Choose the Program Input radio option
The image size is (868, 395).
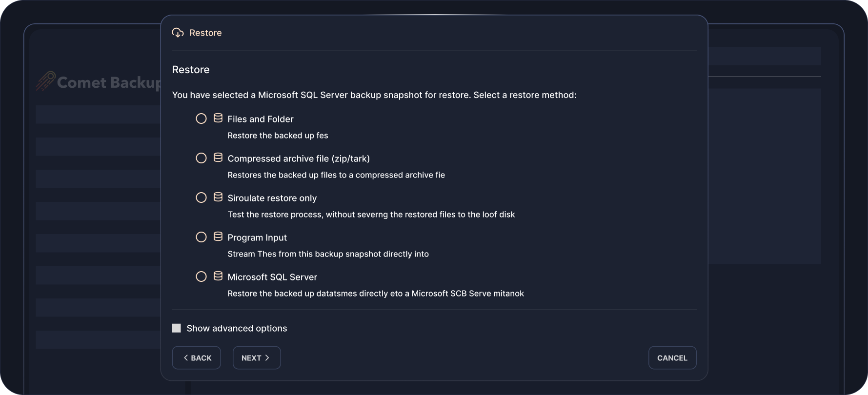coord(201,237)
